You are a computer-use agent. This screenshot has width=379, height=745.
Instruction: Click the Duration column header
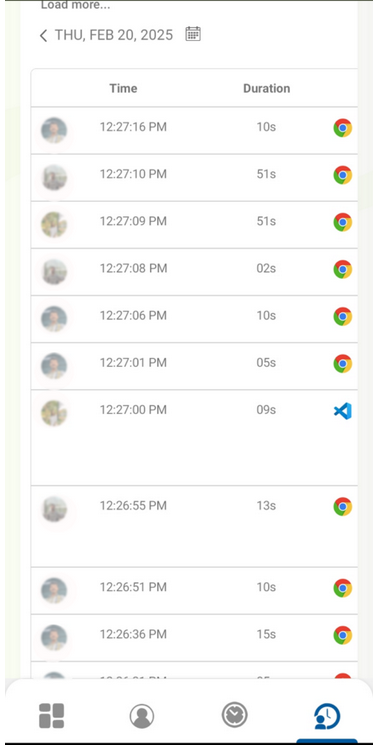tap(266, 88)
